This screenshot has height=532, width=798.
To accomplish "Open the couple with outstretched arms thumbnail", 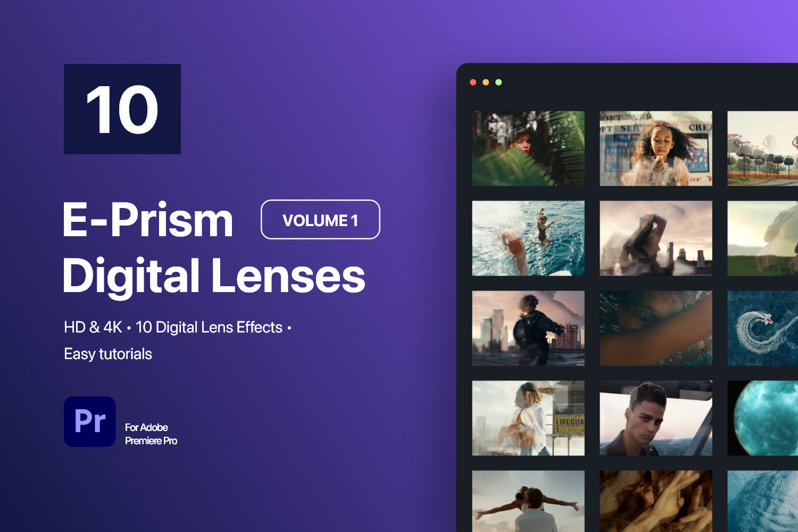I will tap(528, 501).
